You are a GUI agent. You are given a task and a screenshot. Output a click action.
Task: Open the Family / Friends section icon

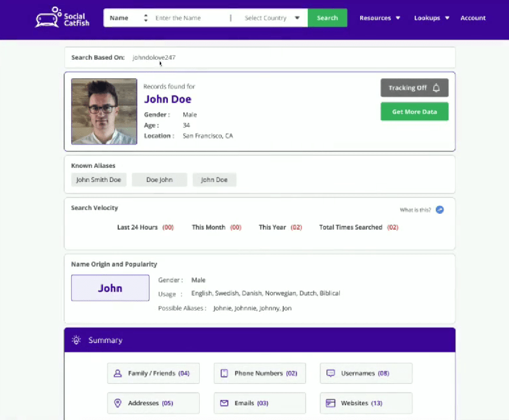118,373
